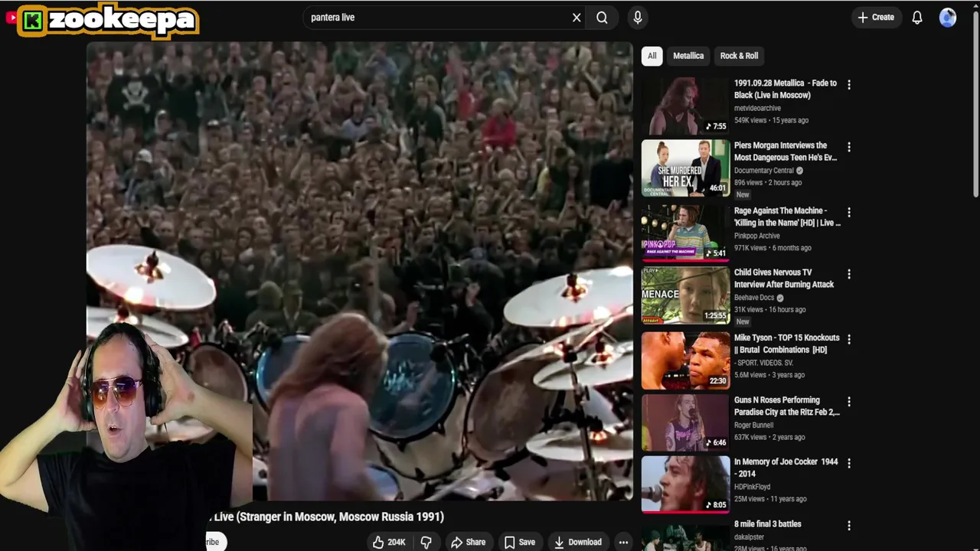Select the Metallica filter chip
Image resolution: width=980 pixels, height=551 pixels.
click(688, 56)
